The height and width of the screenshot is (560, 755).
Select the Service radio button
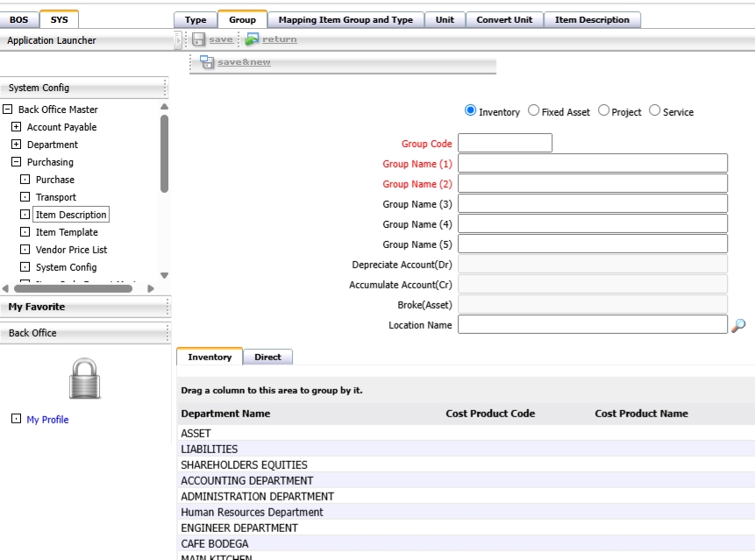(x=654, y=110)
